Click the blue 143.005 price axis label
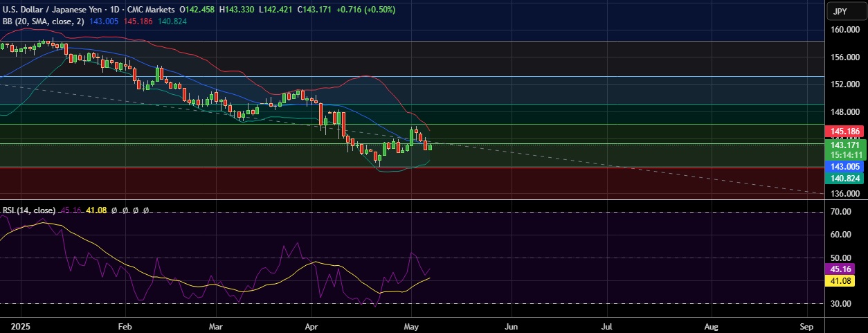Image resolution: width=868 pixels, height=333 pixels. (845, 167)
